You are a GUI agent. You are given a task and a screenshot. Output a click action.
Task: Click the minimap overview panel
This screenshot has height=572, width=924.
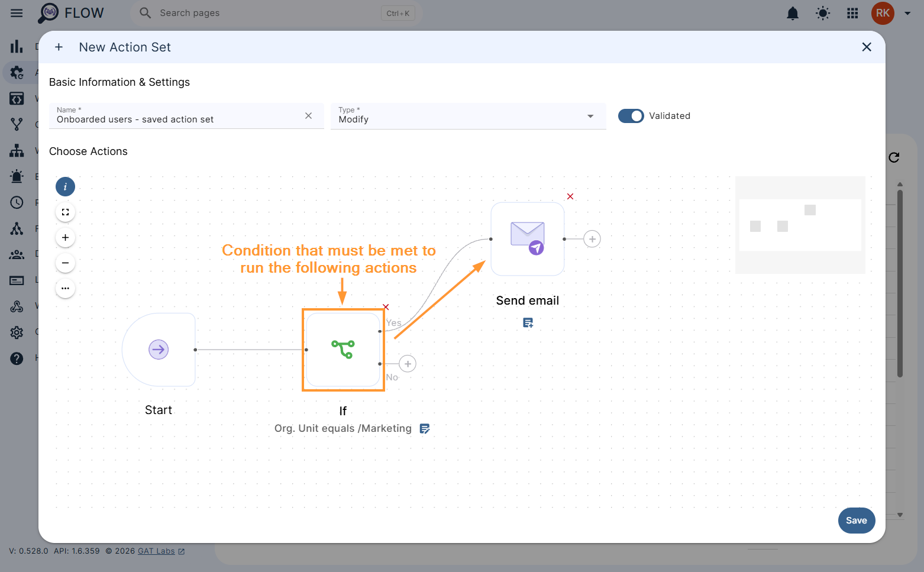(800, 225)
